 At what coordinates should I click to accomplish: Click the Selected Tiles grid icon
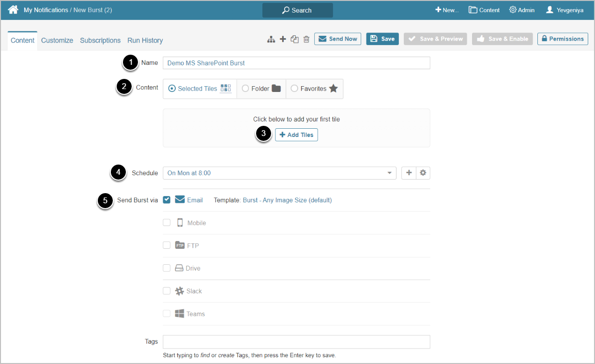[x=226, y=88]
